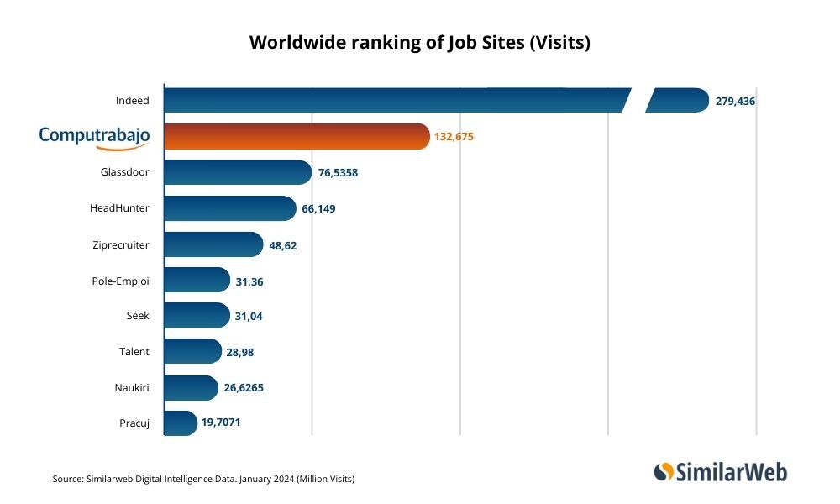Click the Talent value 28,98
Screen dimensions: 840x504
pos(240,353)
